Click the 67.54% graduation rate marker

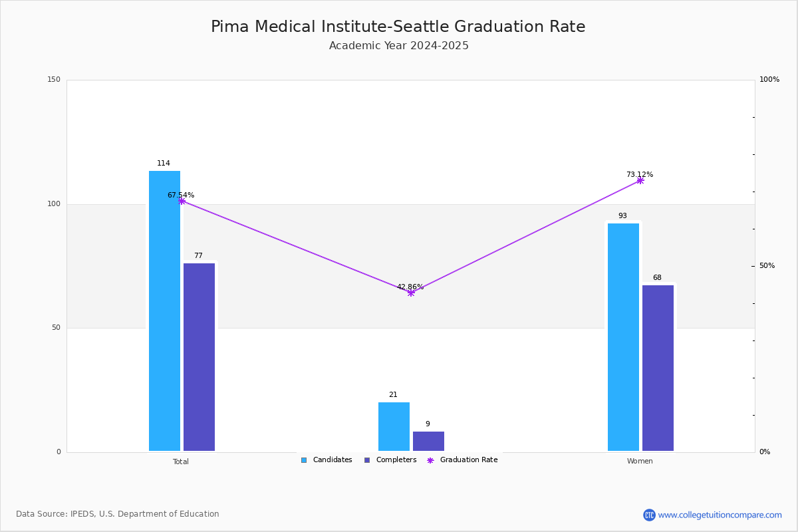182,201
